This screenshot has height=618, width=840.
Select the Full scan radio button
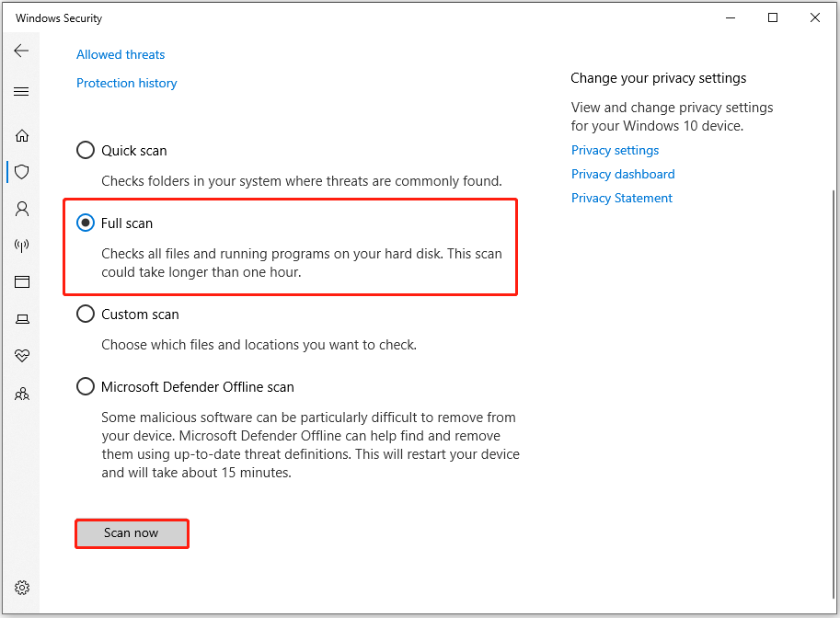86,223
